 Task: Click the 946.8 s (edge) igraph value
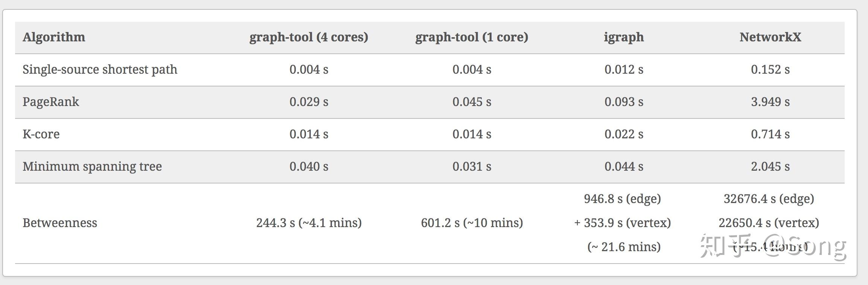tap(622, 199)
